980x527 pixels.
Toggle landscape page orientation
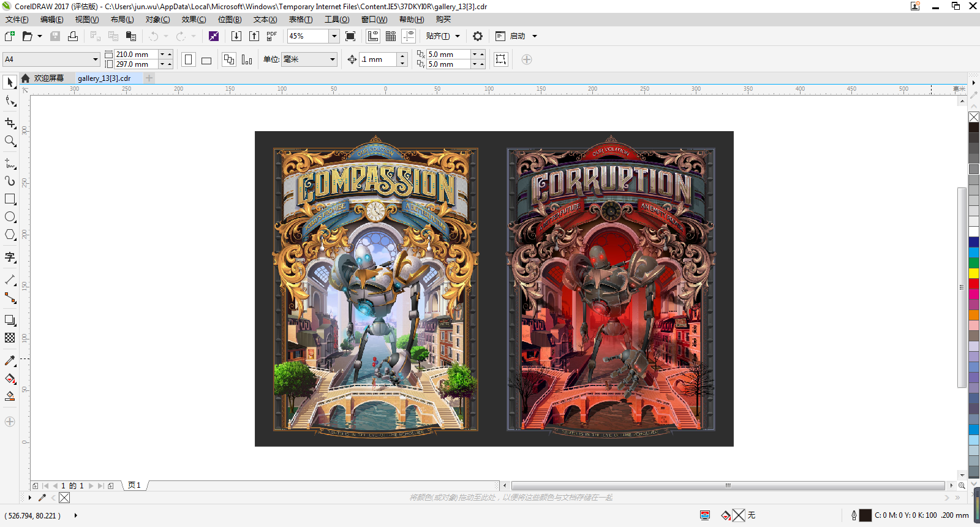coord(206,59)
